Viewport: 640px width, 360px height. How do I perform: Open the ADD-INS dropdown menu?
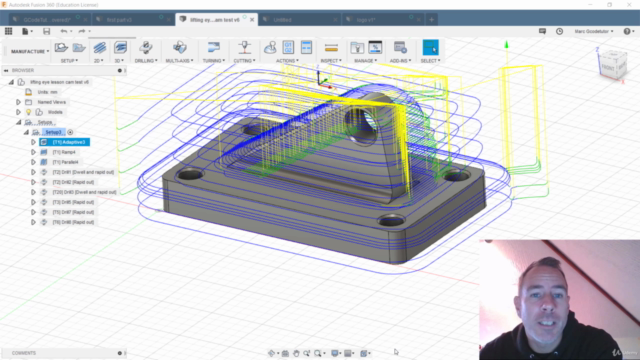pos(400,60)
